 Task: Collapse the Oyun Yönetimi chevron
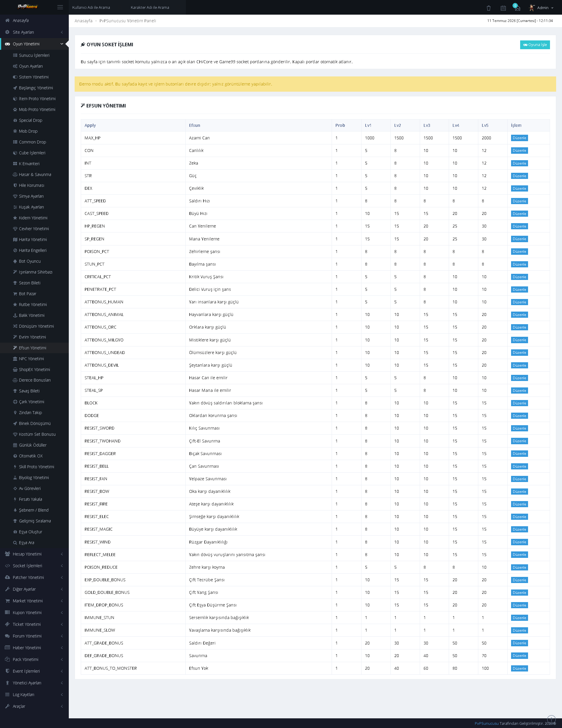(62, 44)
